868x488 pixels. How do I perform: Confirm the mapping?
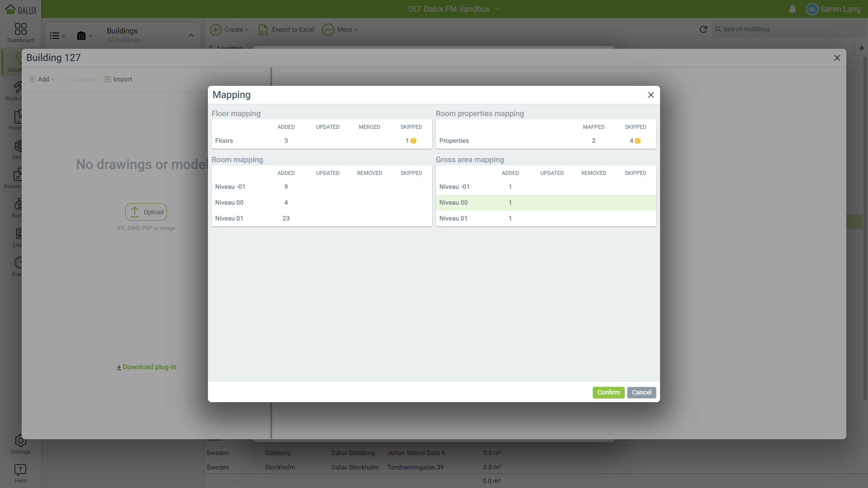608,393
